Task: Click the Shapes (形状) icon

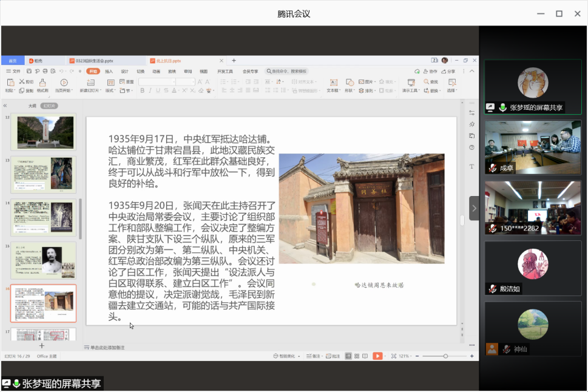Action: pos(350,83)
